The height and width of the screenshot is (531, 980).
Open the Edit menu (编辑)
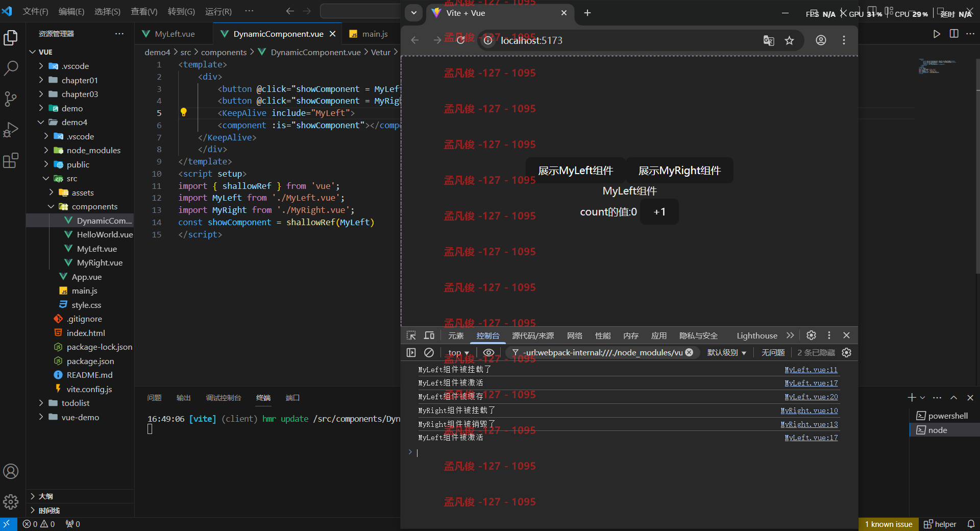71,11
